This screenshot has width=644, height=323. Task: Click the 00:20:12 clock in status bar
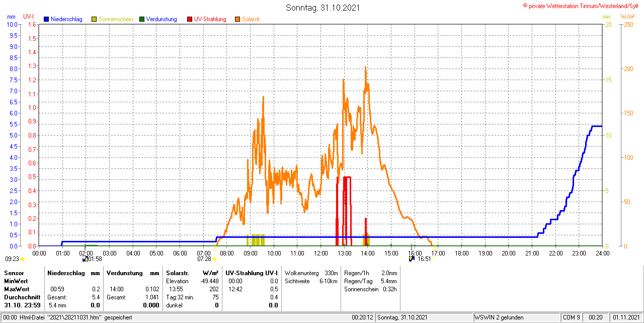coord(362,317)
